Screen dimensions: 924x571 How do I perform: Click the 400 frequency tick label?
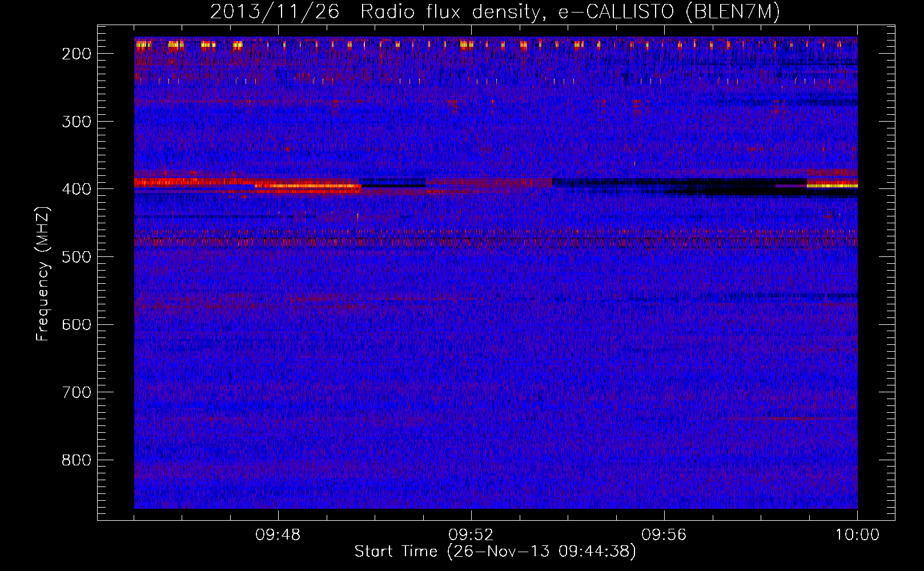(x=76, y=189)
